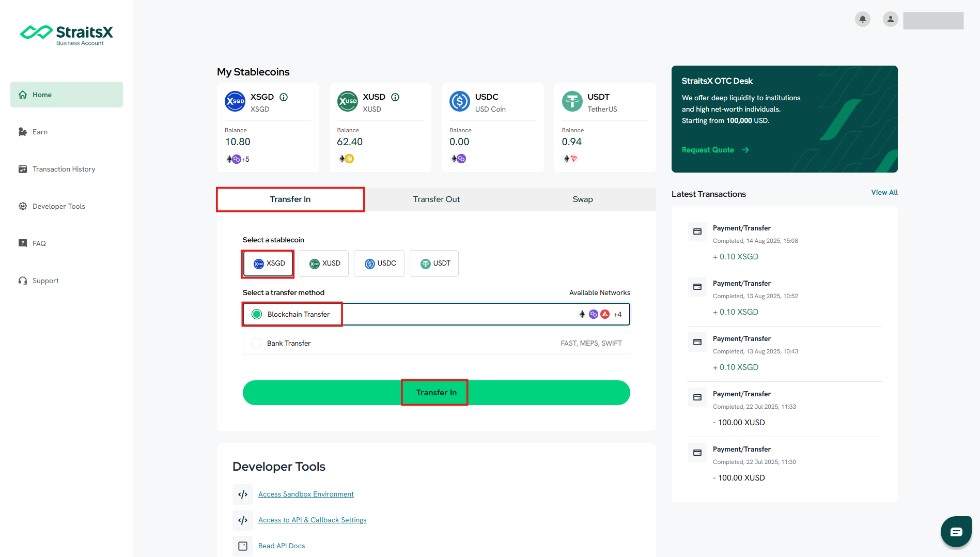Click the USDC balance 0.00

459,142
